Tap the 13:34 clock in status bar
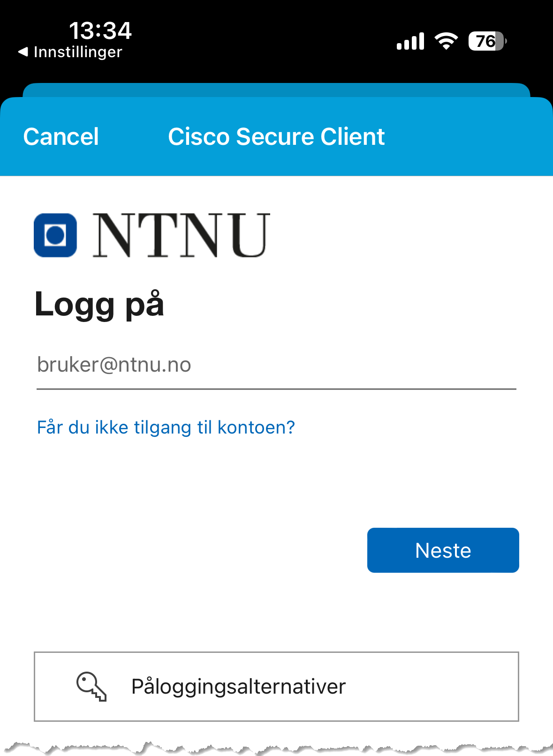The width and height of the screenshot is (553, 756). pyautogui.click(x=100, y=31)
